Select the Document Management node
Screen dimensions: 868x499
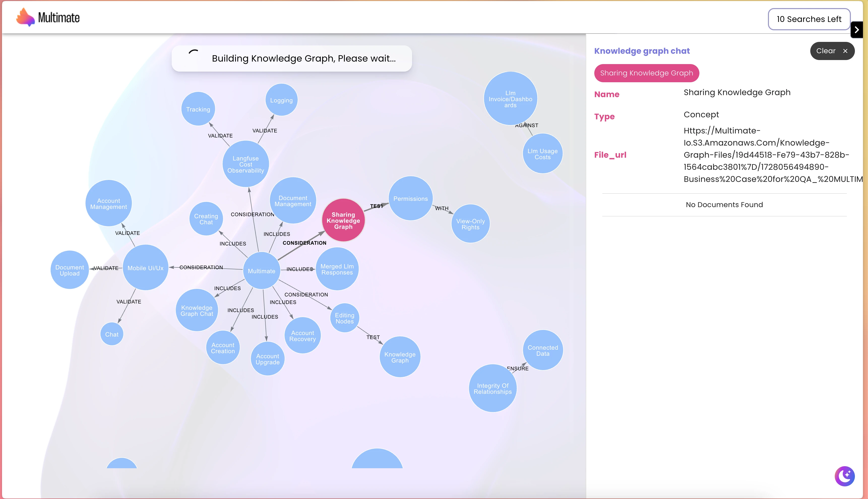coord(293,201)
